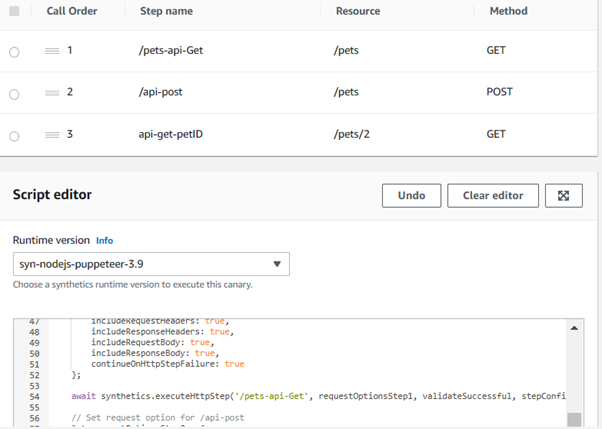Click the runtime version dropdown arrow

coord(278,264)
